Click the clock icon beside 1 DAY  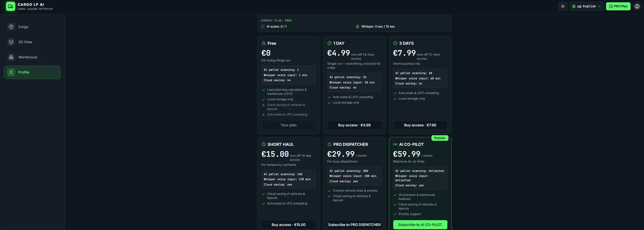pos(329,43)
